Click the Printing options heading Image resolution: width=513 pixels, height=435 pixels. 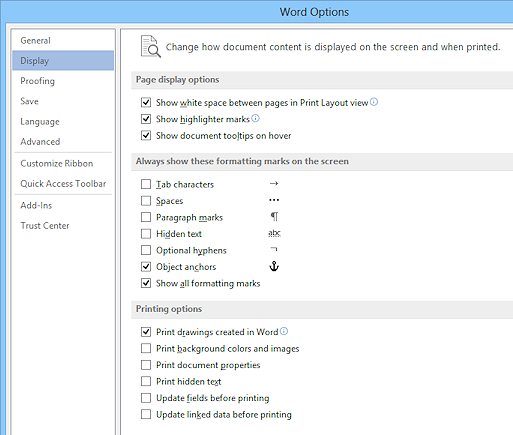tap(169, 309)
